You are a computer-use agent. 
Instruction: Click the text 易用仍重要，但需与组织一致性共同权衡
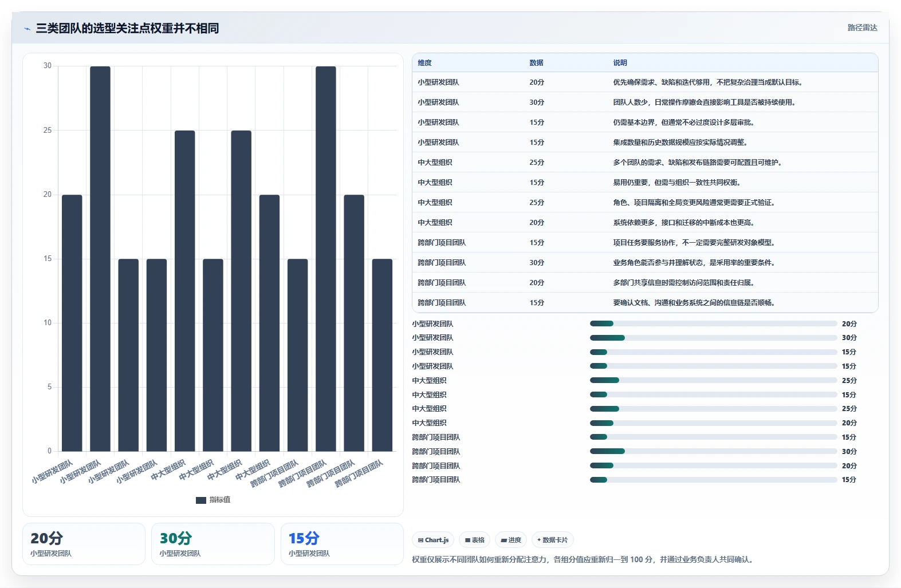click(675, 183)
